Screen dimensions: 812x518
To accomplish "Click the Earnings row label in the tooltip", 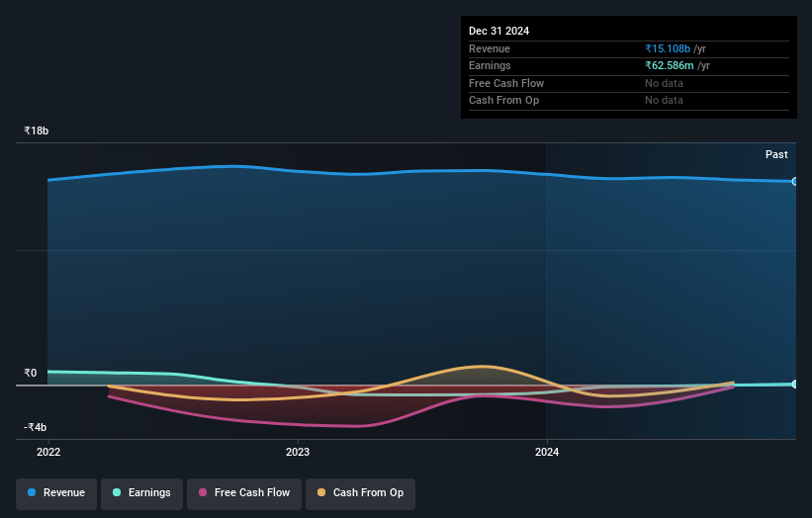I will point(490,65).
